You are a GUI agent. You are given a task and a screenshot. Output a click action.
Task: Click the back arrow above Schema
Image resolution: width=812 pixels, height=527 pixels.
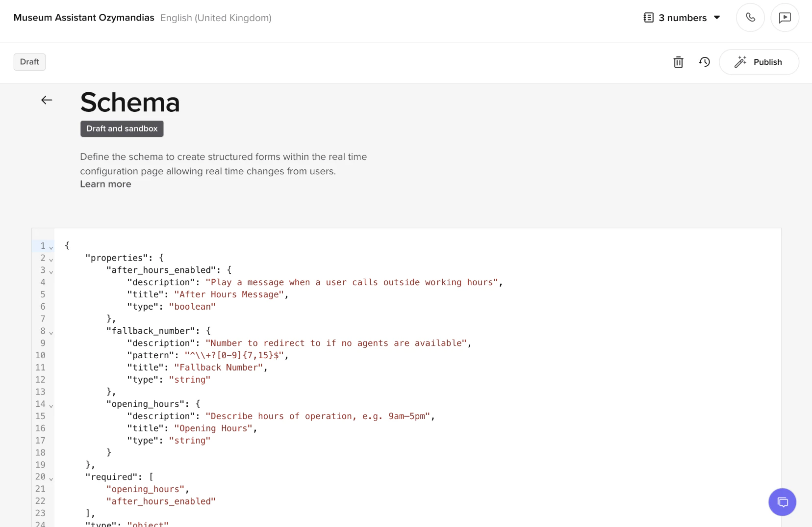pos(47,100)
